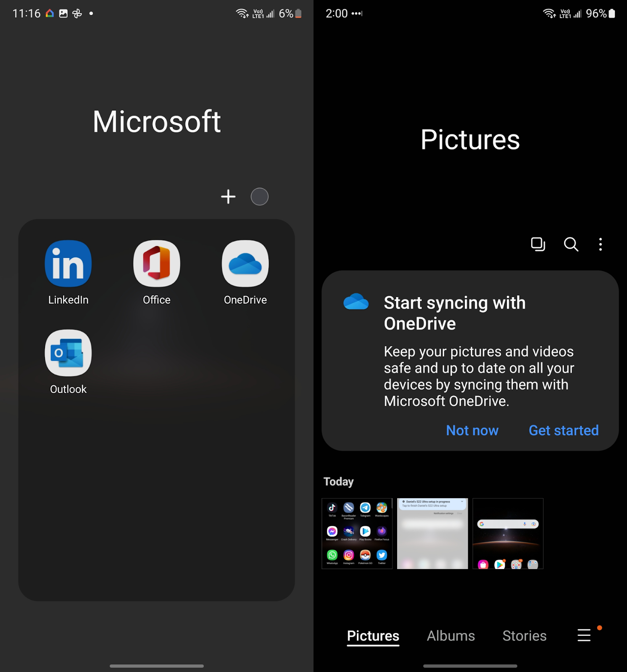Open the app grid screenshot thumbnail
627x672 pixels.
[357, 533]
